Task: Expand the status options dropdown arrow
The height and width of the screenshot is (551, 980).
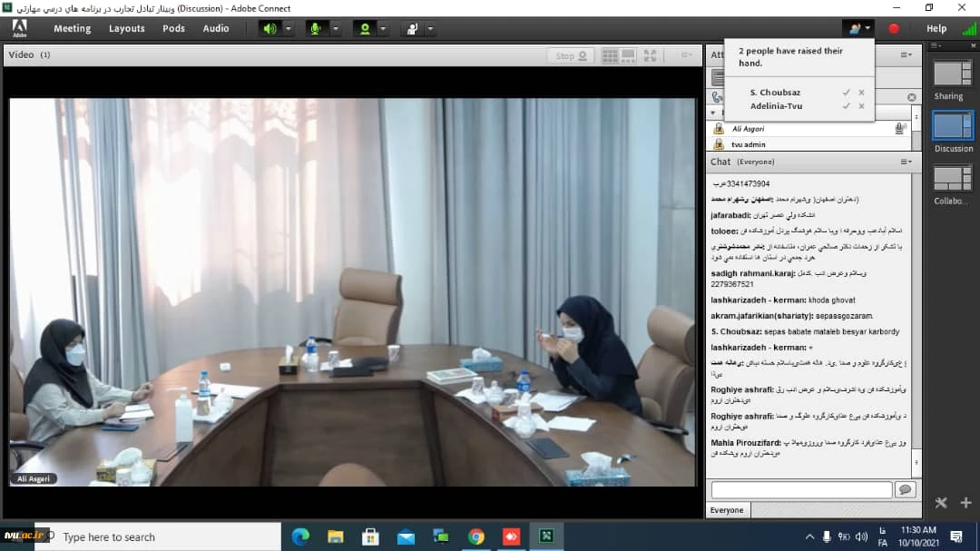Action: pyautogui.click(x=430, y=29)
